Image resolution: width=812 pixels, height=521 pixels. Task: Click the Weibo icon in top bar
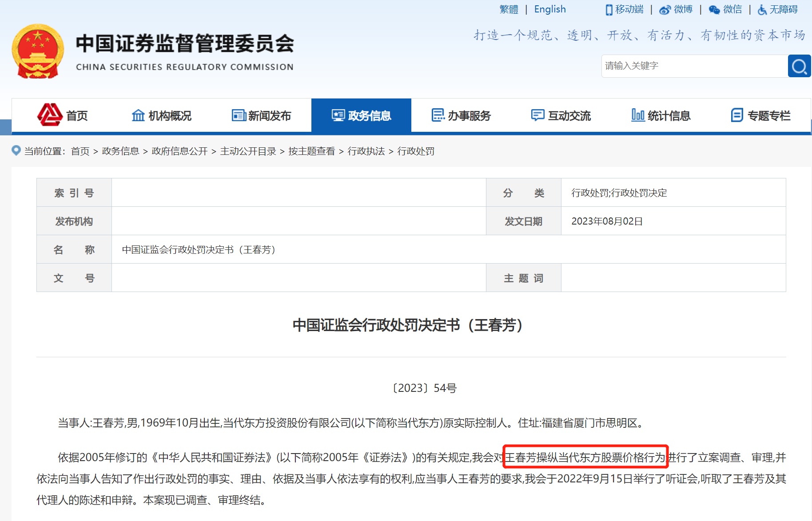(x=665, y=10)
